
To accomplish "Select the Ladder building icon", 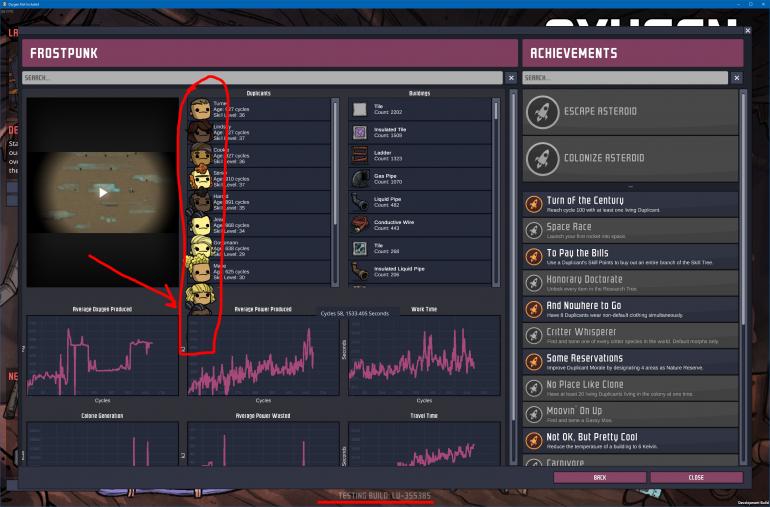I will [360, 155].
